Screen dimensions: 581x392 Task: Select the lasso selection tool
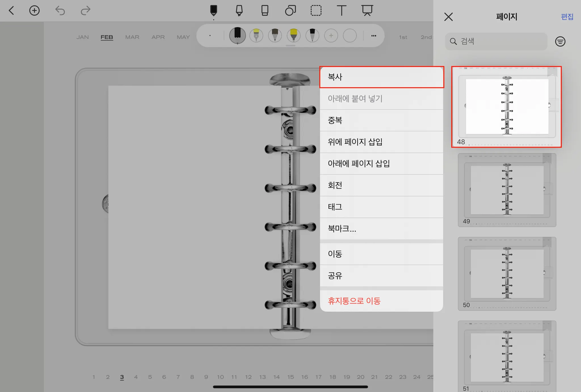(x=316, y=10)
